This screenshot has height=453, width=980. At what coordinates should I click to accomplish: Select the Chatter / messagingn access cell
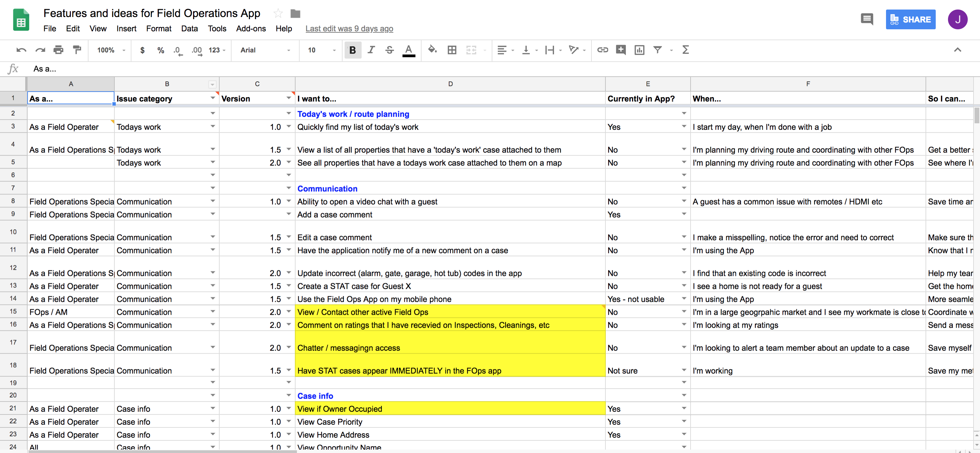point(450,343)
